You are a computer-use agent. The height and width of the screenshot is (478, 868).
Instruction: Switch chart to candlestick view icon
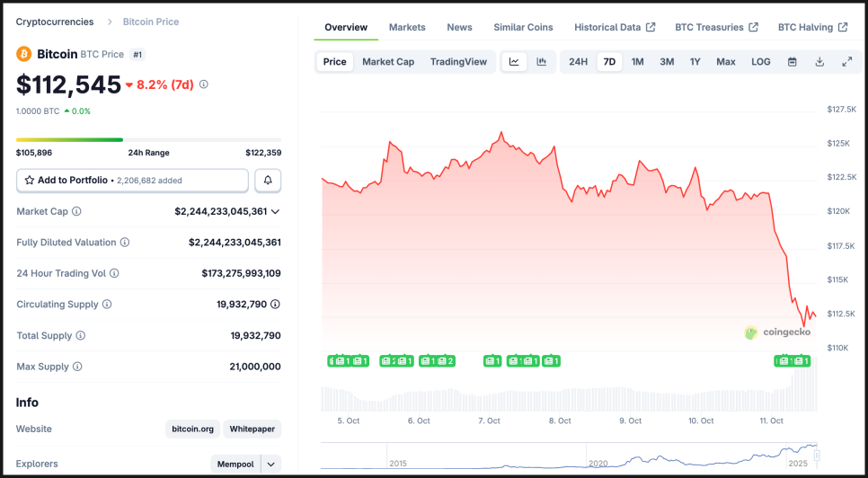[542, 62]
